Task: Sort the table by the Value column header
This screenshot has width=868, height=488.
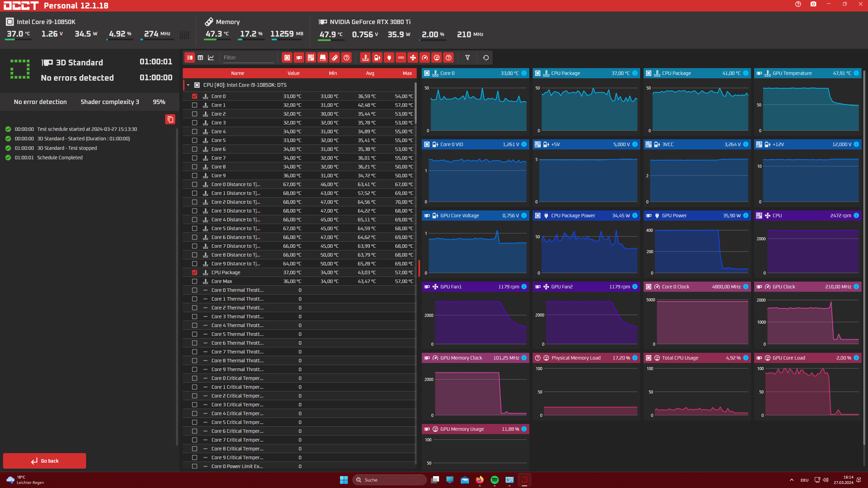Action: (294, 73)
